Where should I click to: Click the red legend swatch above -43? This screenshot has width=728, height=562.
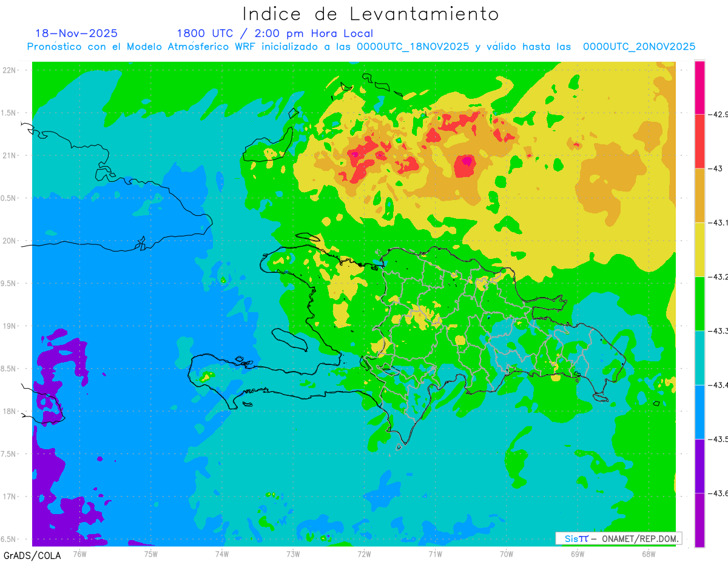pos(699,141)
